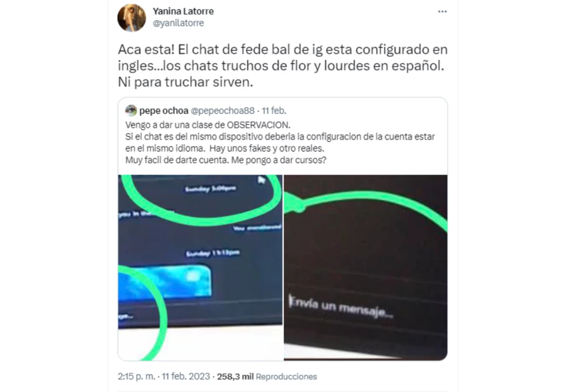Image resolution: width=588 pixels, height=392 pixels.
Task: Open the @pepeochoa88 handle
Action: tap(223, 111)
